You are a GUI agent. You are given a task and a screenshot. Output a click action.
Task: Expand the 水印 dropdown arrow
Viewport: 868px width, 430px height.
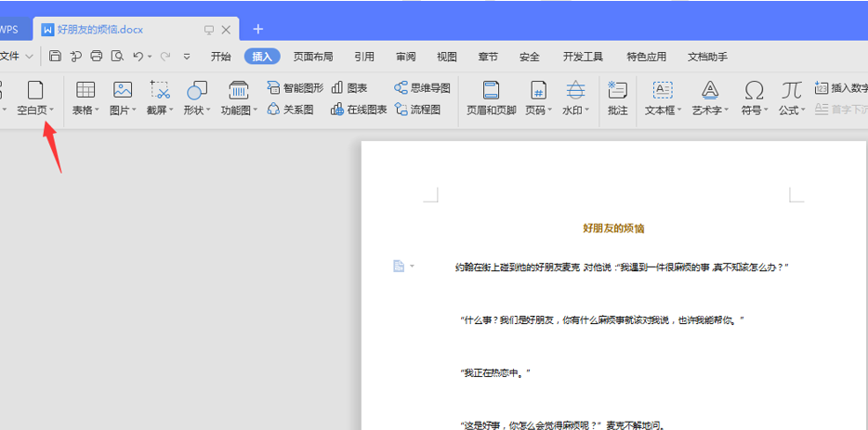[586, 111]
